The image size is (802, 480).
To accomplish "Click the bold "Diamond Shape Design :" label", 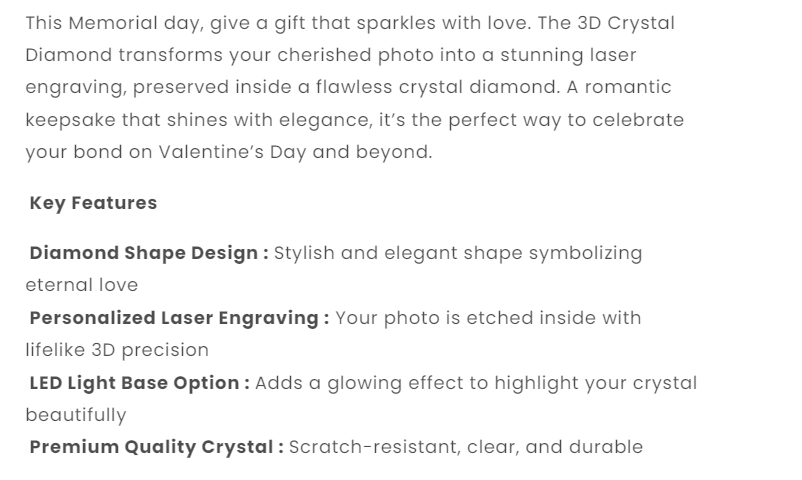I will point(149,253).
